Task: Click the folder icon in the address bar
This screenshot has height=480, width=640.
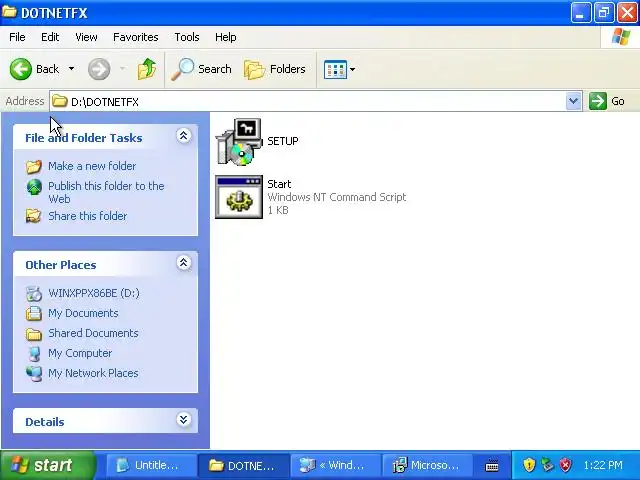Action: tap(60, 101)
